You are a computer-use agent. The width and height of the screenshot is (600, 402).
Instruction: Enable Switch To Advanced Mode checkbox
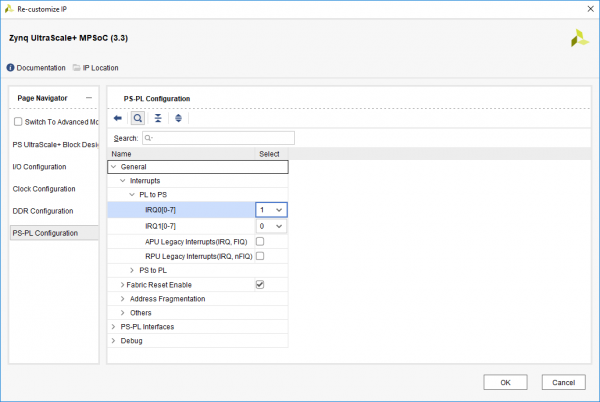pos(17,122)
